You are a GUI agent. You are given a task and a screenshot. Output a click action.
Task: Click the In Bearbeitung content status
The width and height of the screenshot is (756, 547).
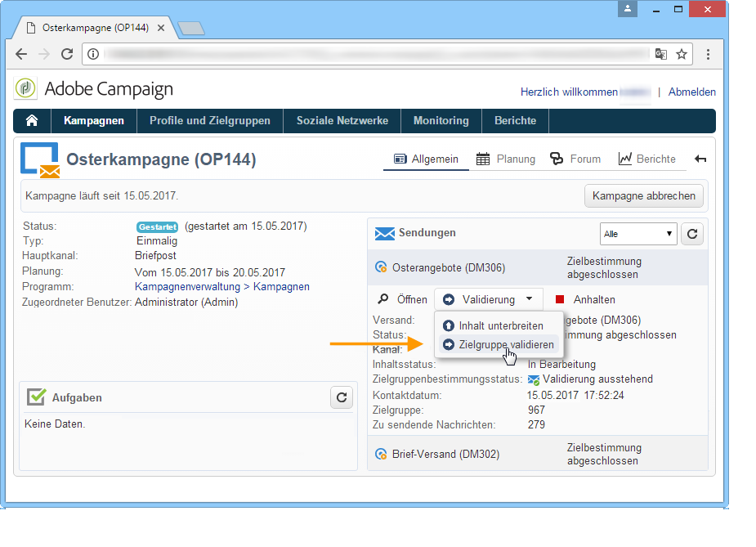(x=561, y=364)
